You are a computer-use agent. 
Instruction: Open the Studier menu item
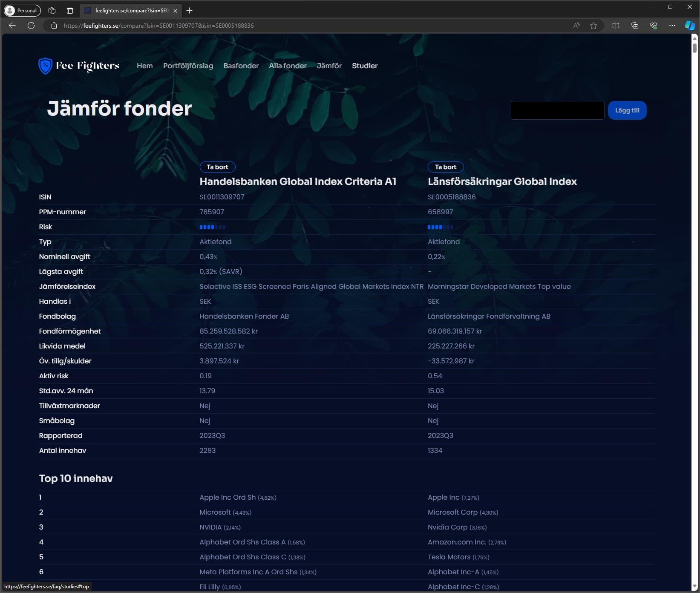tap(364, 66)
